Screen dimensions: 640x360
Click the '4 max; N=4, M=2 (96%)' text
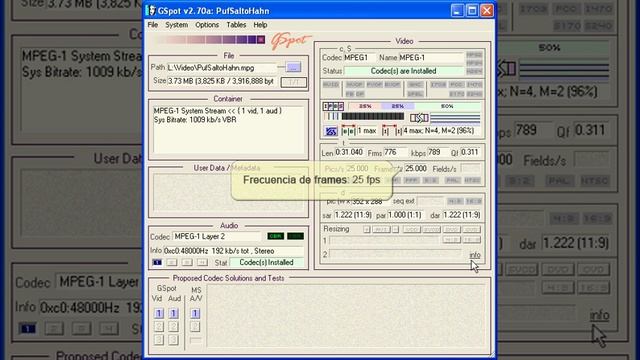pyautogui.click(x=438, y=131)
